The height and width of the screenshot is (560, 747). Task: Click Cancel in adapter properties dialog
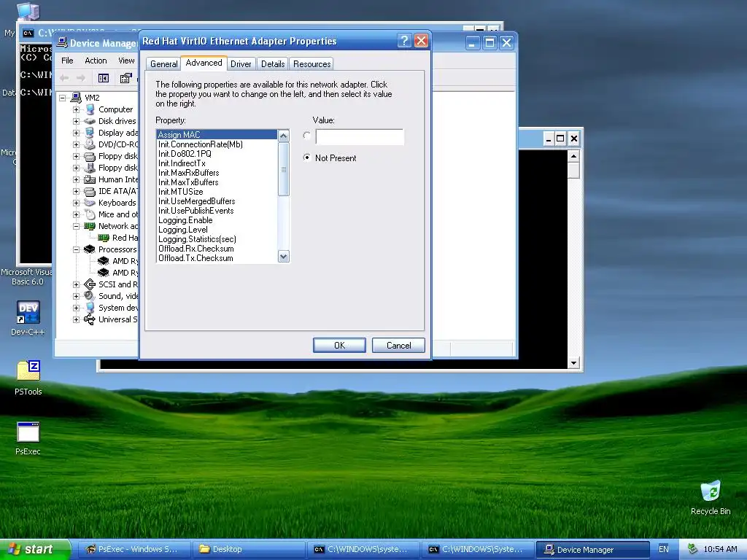point(398,345)
